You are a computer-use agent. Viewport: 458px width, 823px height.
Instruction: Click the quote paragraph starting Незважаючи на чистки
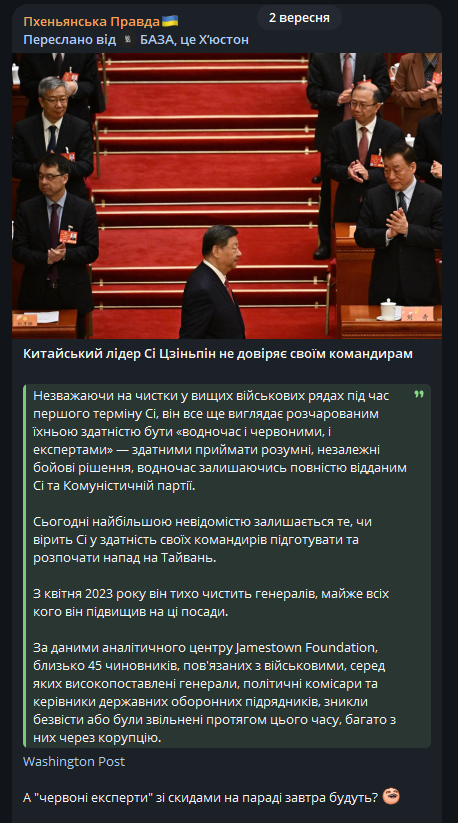220,440
